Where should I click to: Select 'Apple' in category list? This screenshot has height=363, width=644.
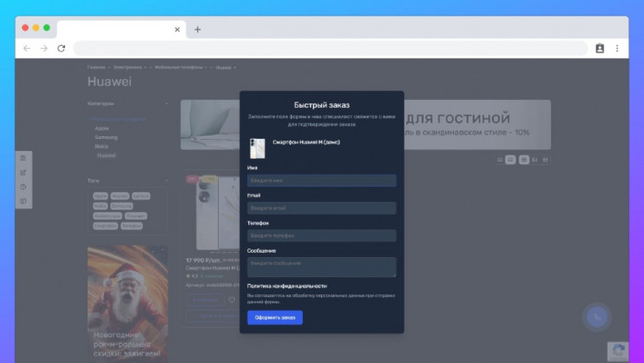pyautogui.click(x=102, y=129)
